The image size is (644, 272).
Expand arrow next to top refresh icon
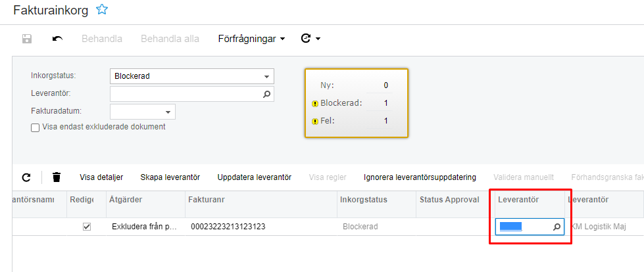pyautogui.click(x=318, y=39)
